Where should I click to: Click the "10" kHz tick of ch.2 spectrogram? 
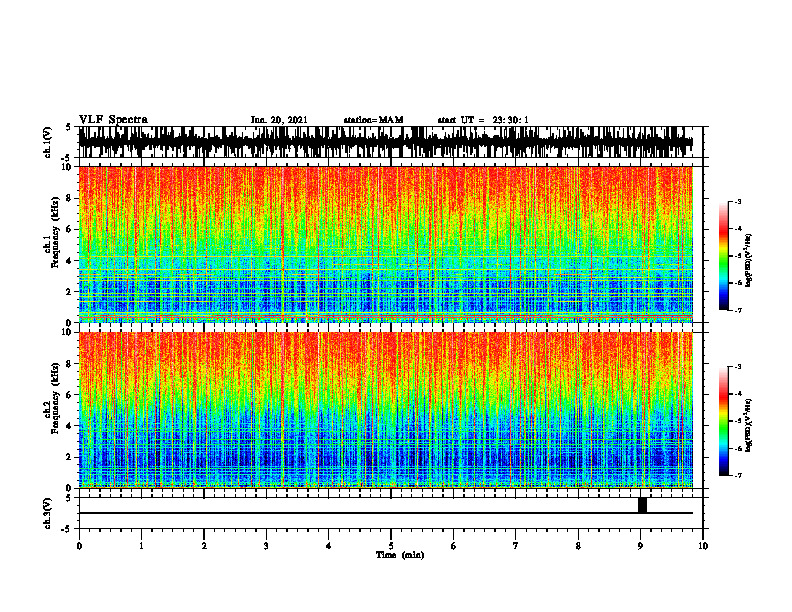pyautogui.click(x=68, y=333)
